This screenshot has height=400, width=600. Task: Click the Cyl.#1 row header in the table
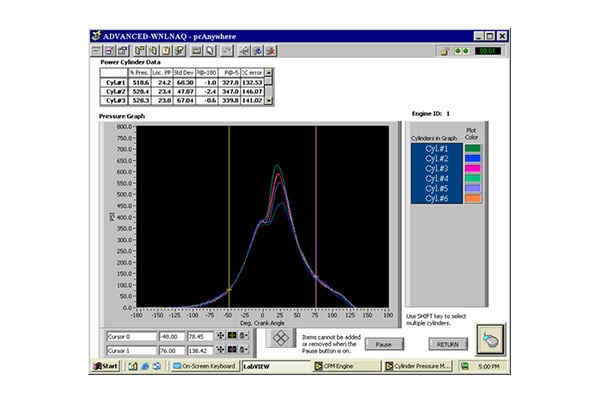click(x=114, y=82)
